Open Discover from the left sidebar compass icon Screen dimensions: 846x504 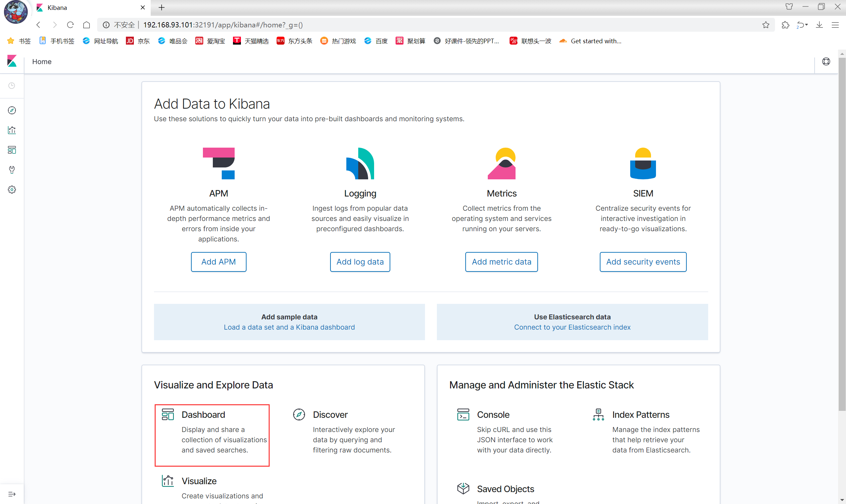[x=12, y=110]
